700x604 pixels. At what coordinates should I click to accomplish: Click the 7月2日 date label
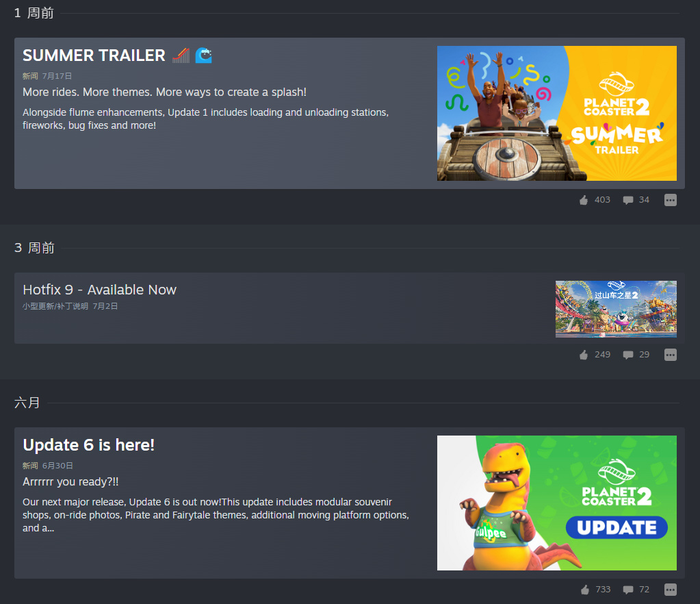pos(105,306)
